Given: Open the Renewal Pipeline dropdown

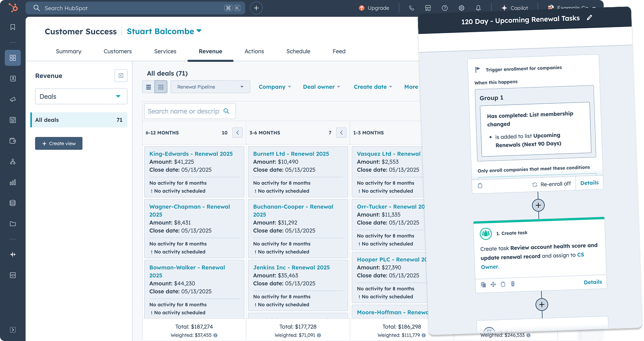Looking at the screenshot, I should [210, 87].
